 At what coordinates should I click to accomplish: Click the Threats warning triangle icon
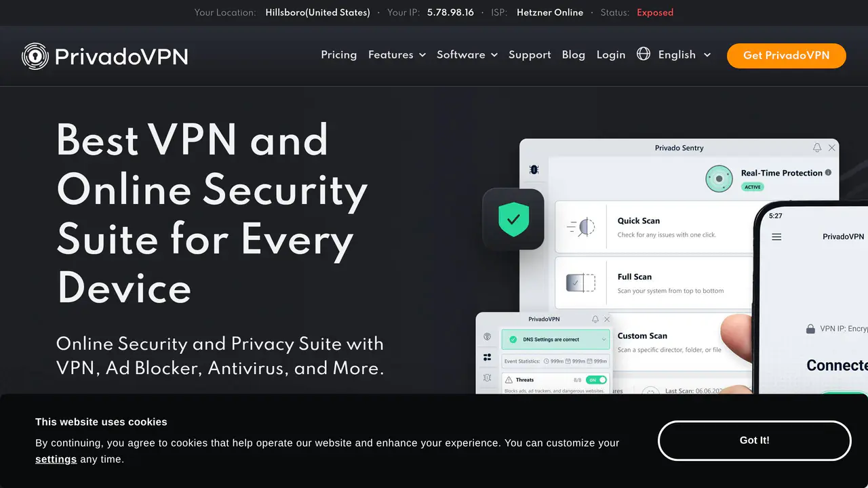pyautogui.click(x=509, y=380)
